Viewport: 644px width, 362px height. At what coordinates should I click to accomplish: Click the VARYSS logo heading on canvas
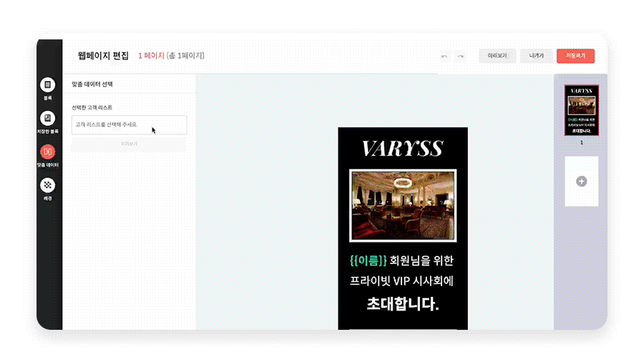click(x=402, y=149)
